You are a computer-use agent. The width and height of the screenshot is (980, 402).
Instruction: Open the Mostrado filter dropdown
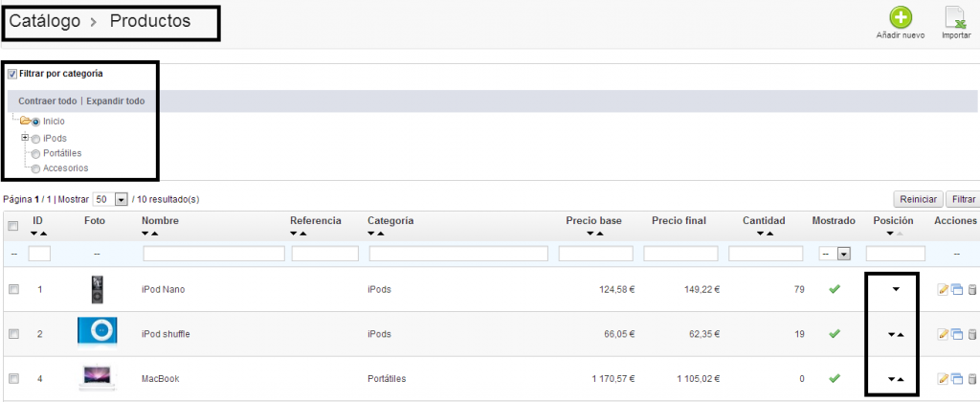(835, 254)
